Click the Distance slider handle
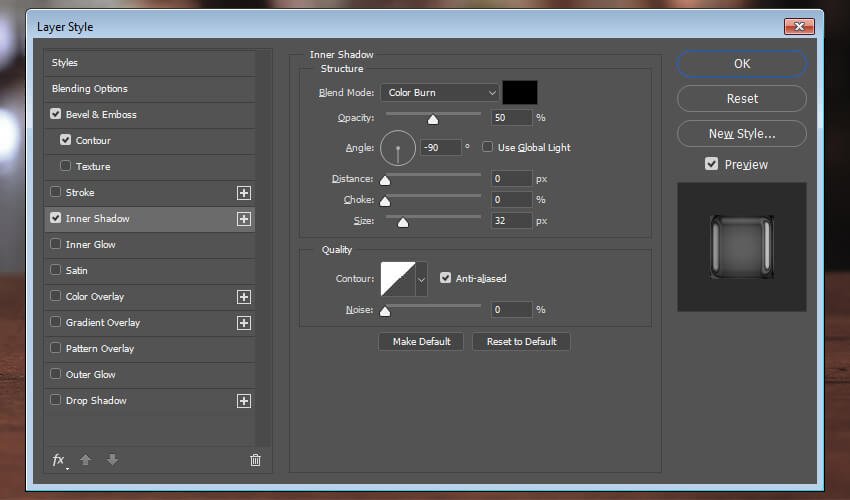Viewport: 850px width, 500px height. pyautogui.click(x=385, y=180)
